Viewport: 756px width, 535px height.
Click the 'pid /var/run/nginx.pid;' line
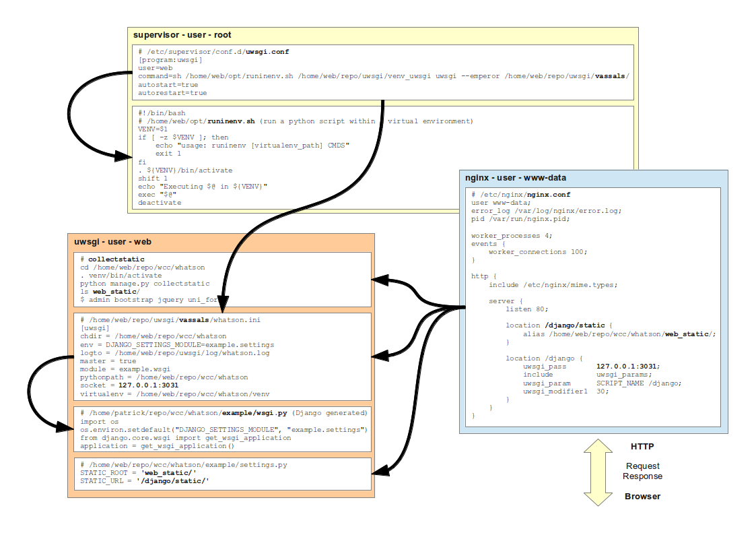(520, 219)
